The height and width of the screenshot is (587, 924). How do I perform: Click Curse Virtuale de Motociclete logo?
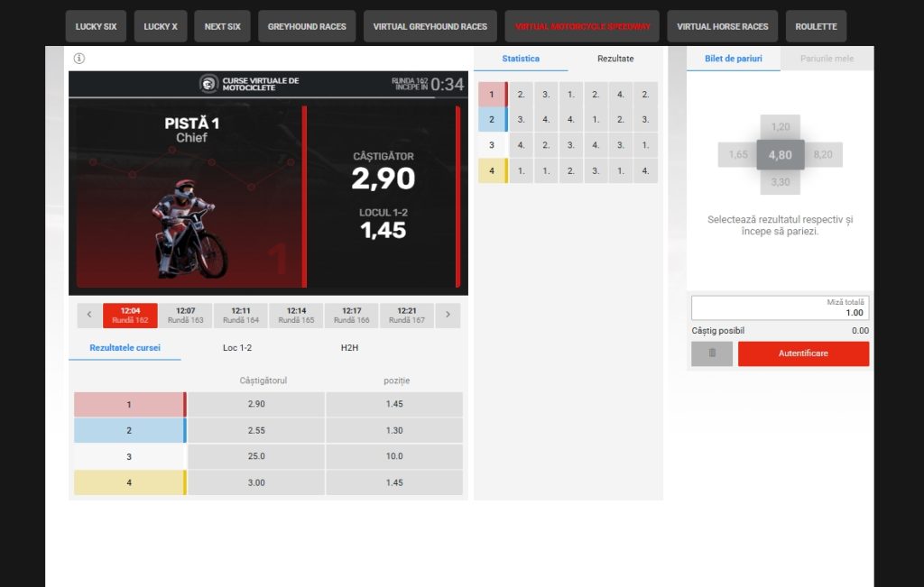(x=249, y=84)
